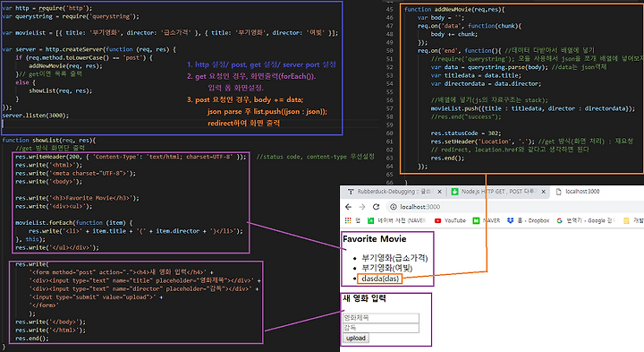Close the Node.js HTTP GET, POST tab
The width and height of the screenshot is (644, 352).
click(544, 192)
